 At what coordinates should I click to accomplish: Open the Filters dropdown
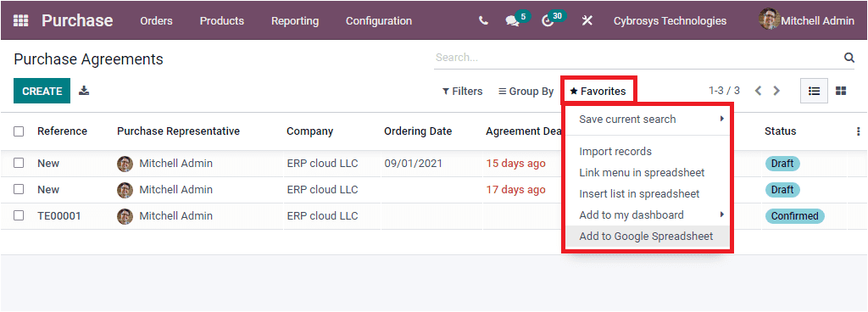(x=462, y=92)
